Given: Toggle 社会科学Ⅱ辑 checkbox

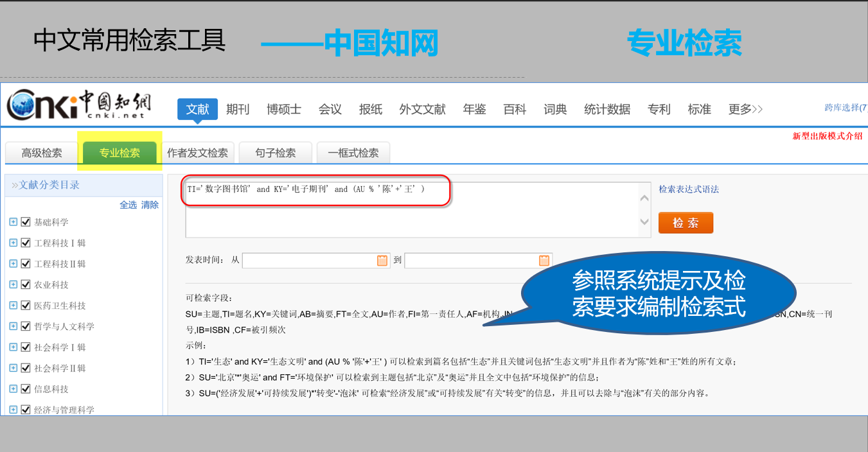Looking at the screenshot, I should [x=26, y=368].
